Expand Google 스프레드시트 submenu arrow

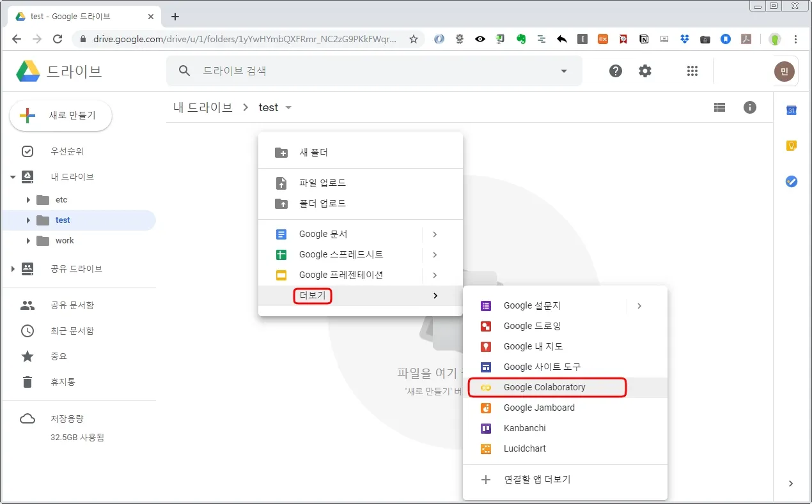click(435, 255)
